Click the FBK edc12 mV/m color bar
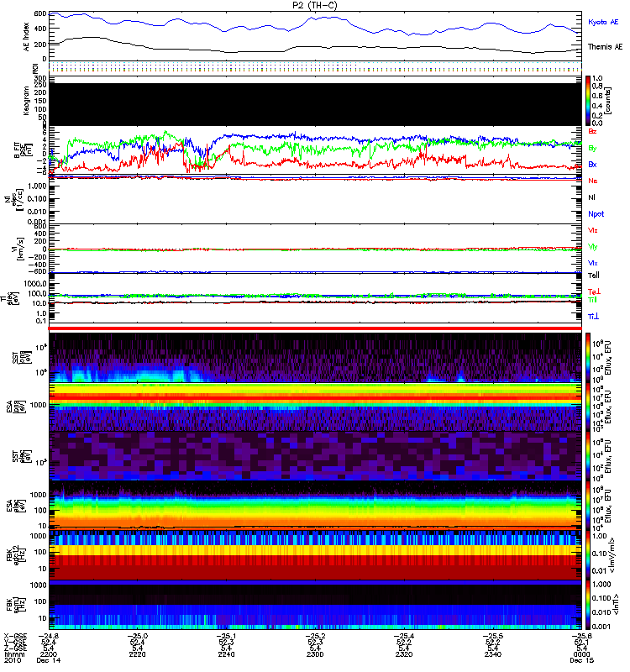The width and height of the screenshot is (630, 672). coord(588,555)
